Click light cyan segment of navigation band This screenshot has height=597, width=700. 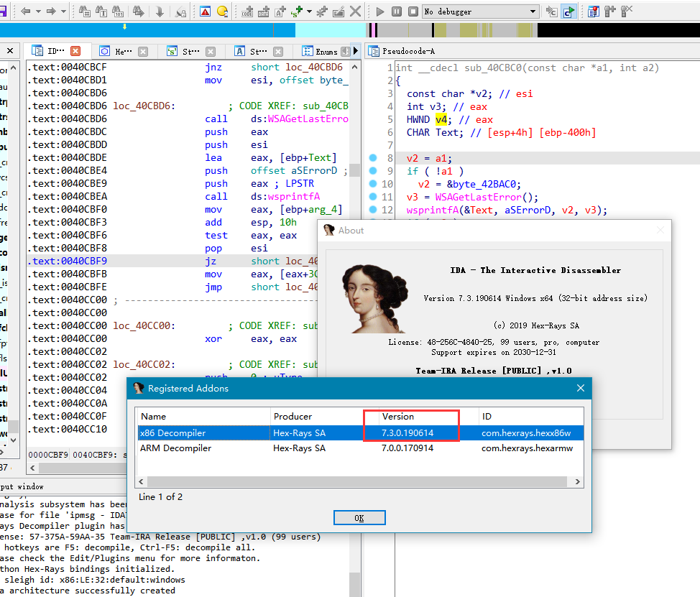coord(331,30)
